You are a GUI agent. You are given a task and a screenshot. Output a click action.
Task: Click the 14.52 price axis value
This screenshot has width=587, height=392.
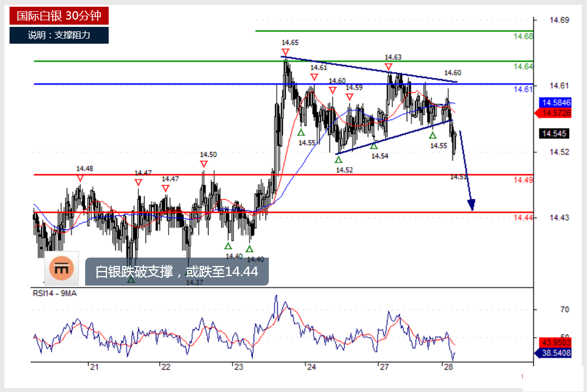[x=560, y=152]
